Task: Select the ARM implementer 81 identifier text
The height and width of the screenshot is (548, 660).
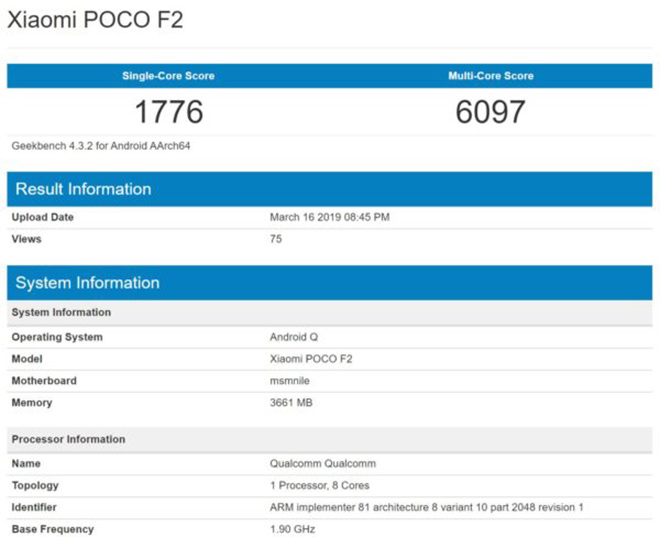Action: tap(426, 508)
